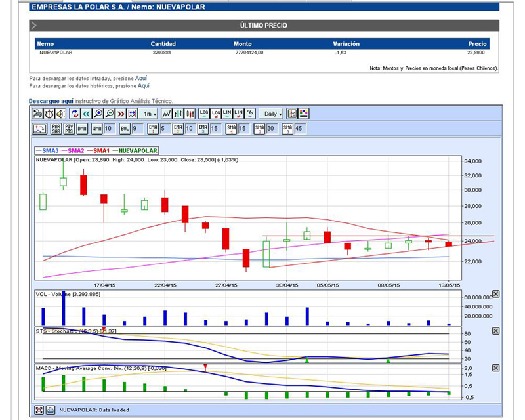
Task: Open the Daily interval dropdown
Action: pos(272,114)
